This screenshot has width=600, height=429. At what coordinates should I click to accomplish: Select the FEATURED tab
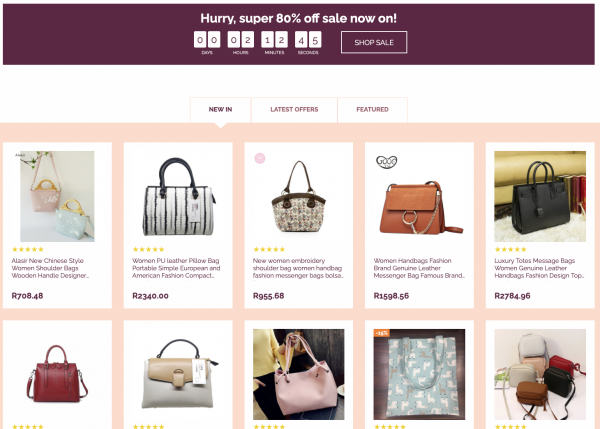click(x=372, y=110)
